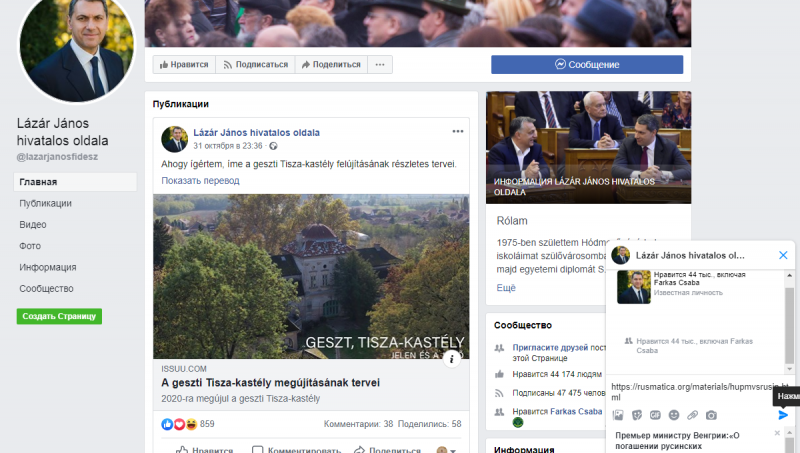Click the paperclip attach file icon

tap(692, 415)
